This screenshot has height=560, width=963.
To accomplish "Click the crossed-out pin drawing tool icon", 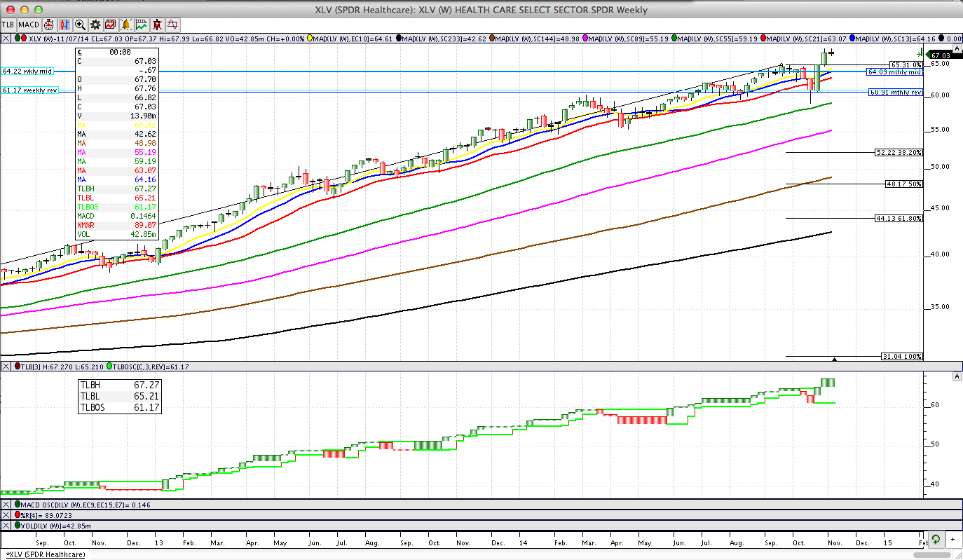I will (x=157, y=25).
